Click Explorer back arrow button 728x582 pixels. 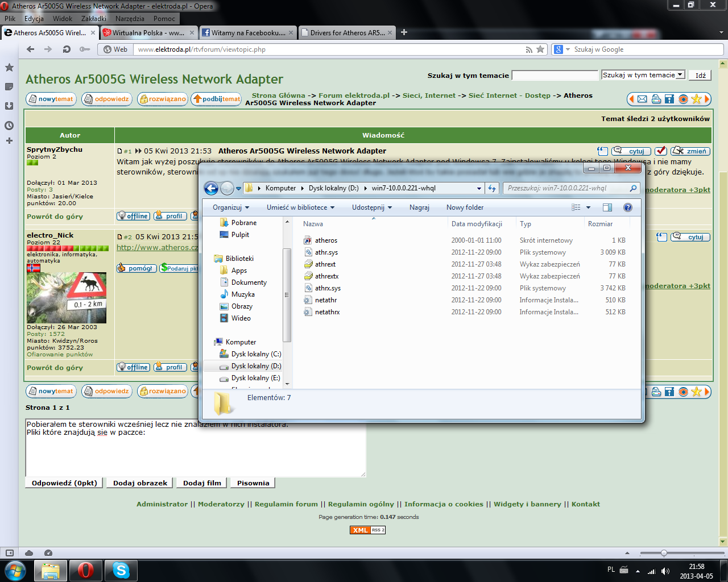pos(211,188)
